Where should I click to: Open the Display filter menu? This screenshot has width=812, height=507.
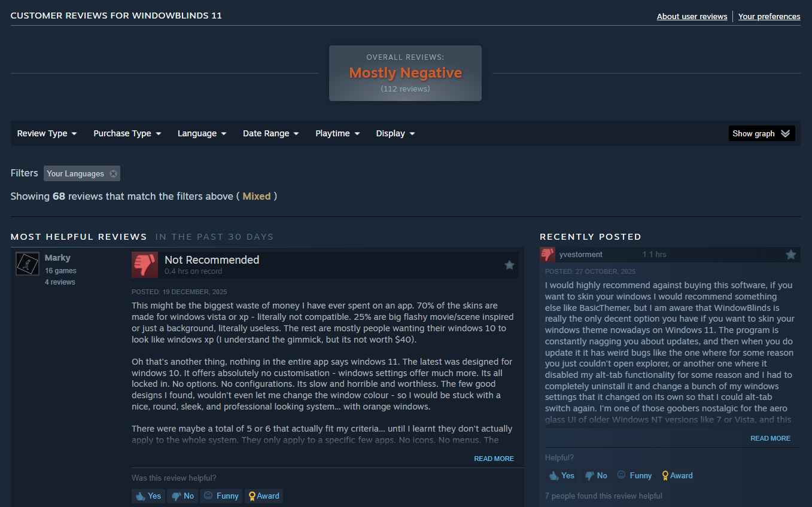click(396, 133)
